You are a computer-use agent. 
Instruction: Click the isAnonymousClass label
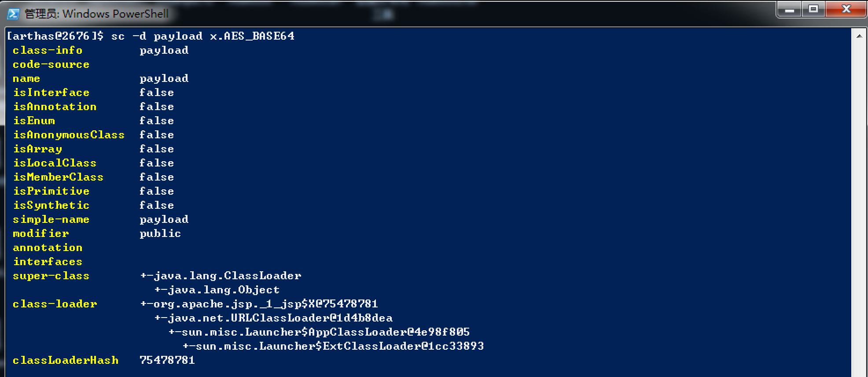pyautogui.click(x=69, y=135)
